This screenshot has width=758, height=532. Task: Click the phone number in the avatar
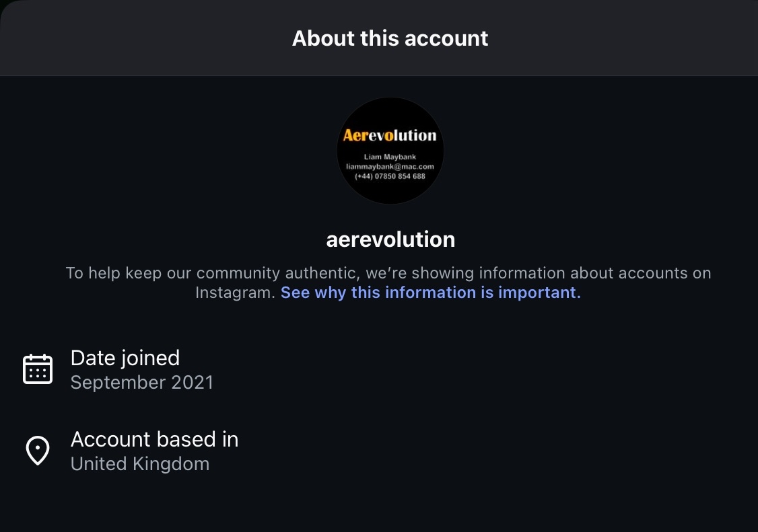pos(390,176)
